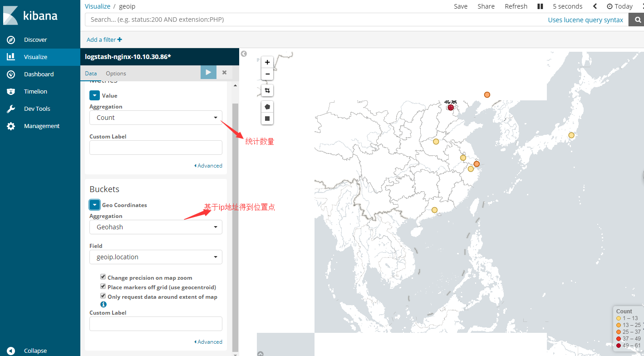Expand Advanced in the buckets section

pyautogui.click(x=208, y=342)
